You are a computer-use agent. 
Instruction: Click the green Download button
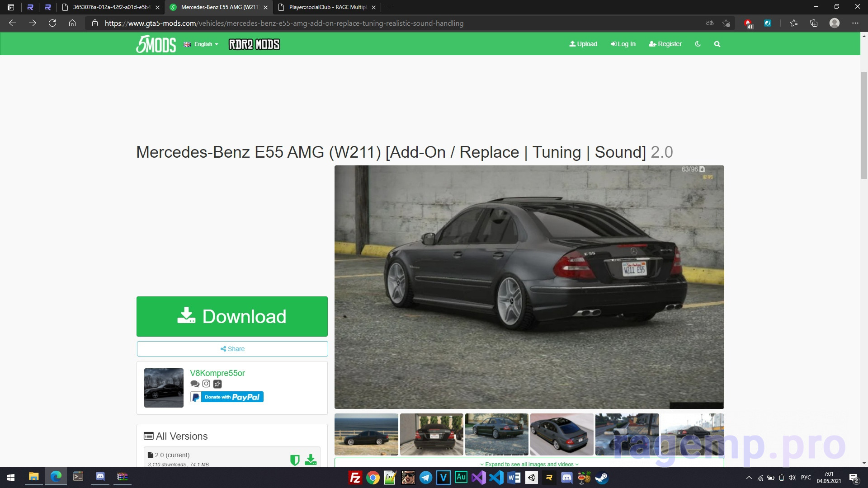point(232,316)
